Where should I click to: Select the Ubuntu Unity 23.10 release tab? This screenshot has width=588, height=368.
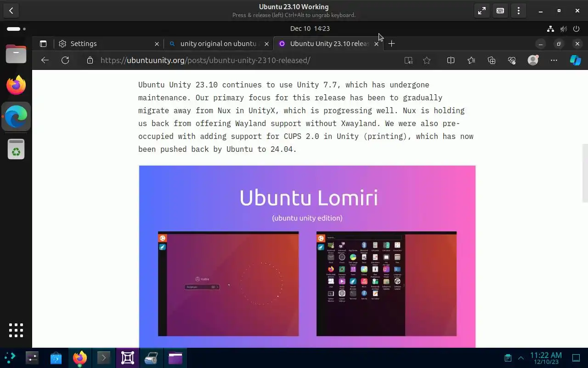pos(329,44)
